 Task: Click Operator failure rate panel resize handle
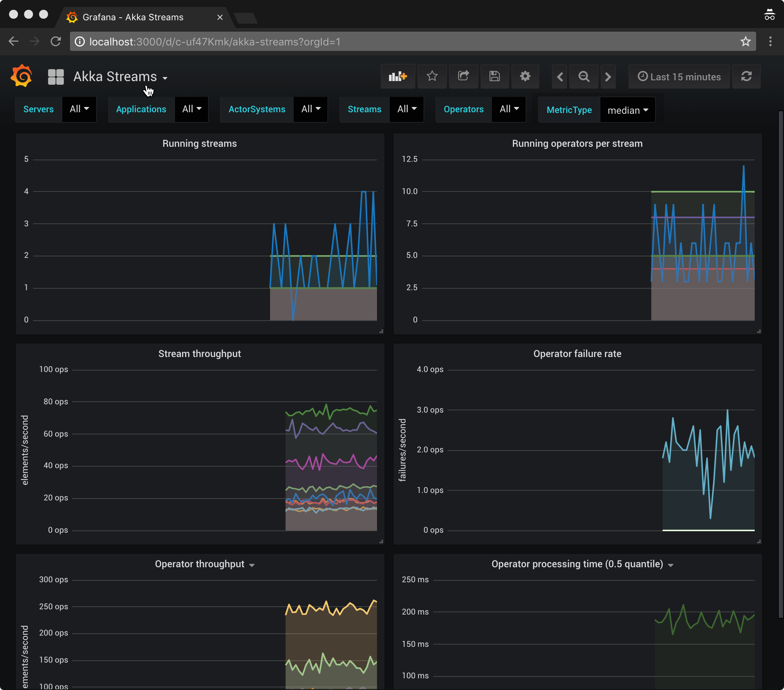pos(759,541)
